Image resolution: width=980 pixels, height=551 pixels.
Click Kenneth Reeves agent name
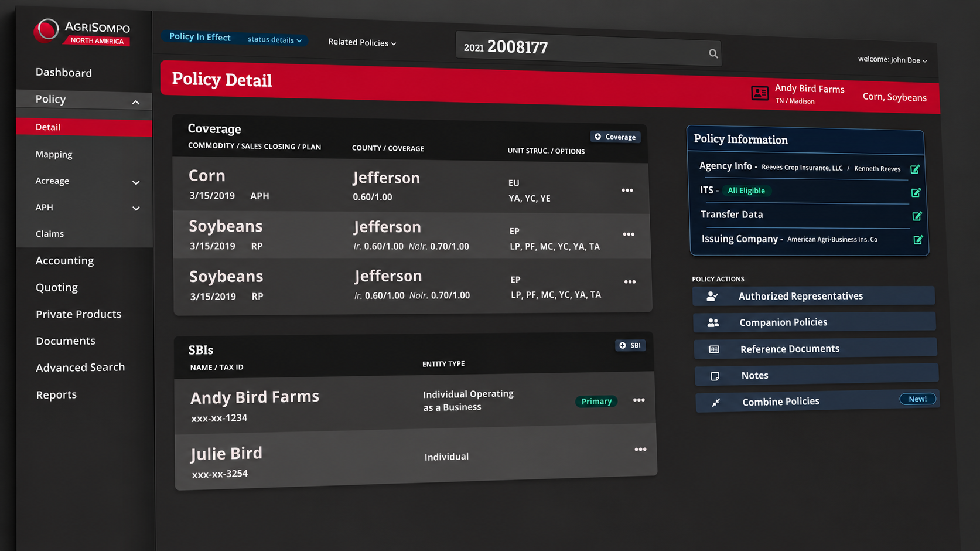(877, 169)
